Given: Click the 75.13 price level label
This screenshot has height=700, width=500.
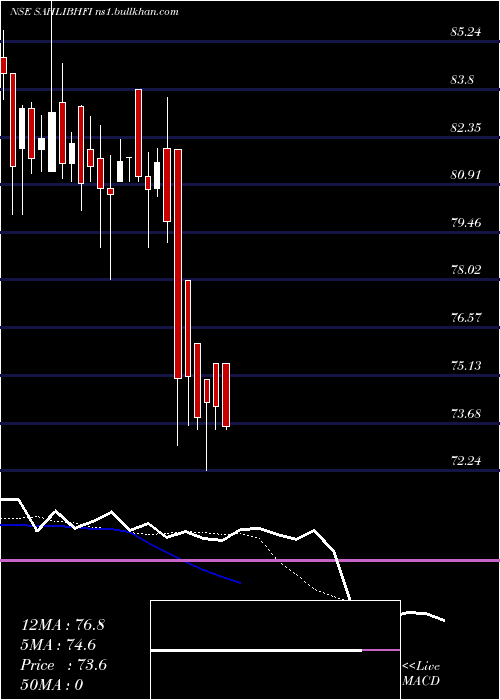Looking at the screenshot, I should click(466, 366).
